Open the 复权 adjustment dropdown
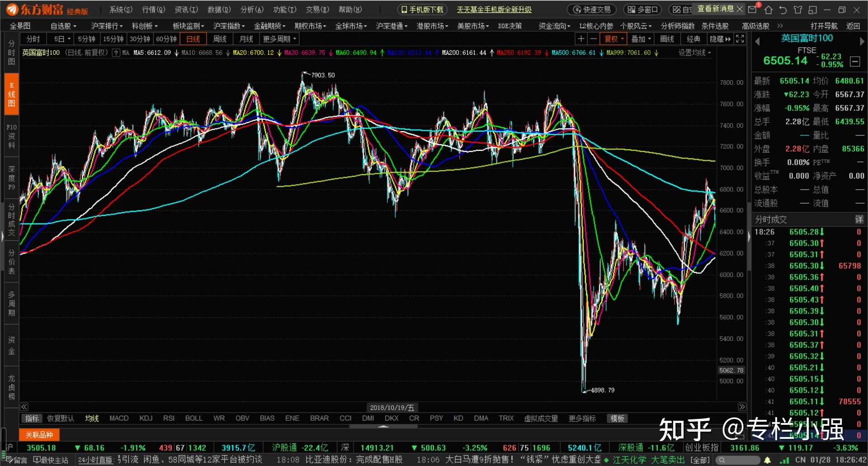Screen dimensions: 868x466 [x=613, y=39]
